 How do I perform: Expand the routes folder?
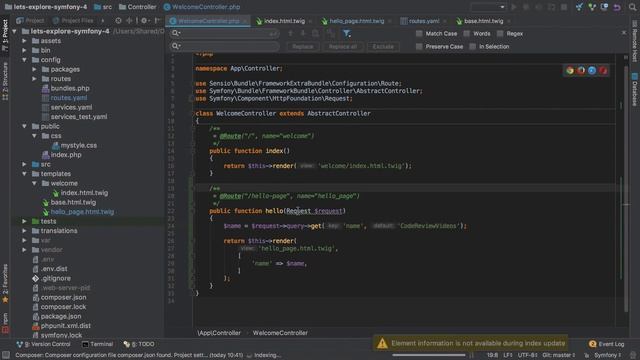pos(34,79)
